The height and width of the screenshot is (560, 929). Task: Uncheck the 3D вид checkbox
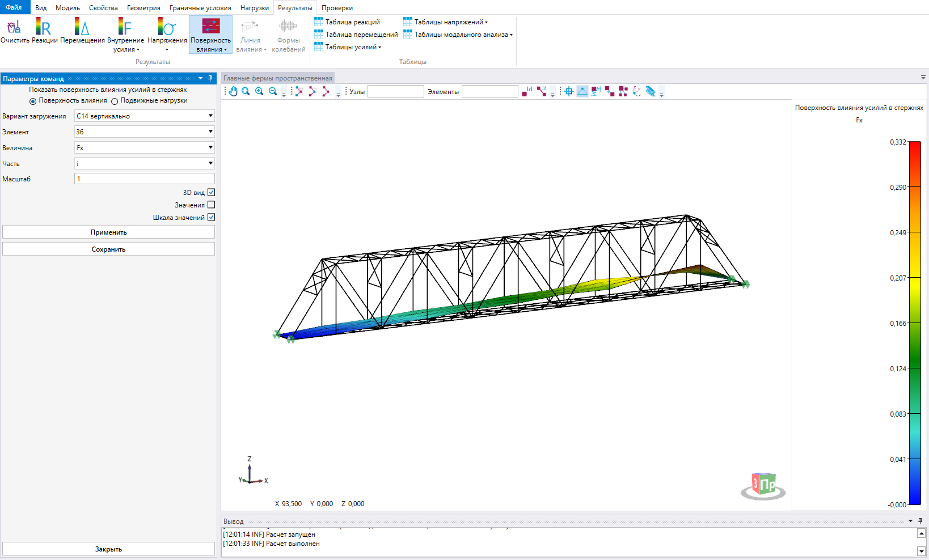tap(211, 193)
